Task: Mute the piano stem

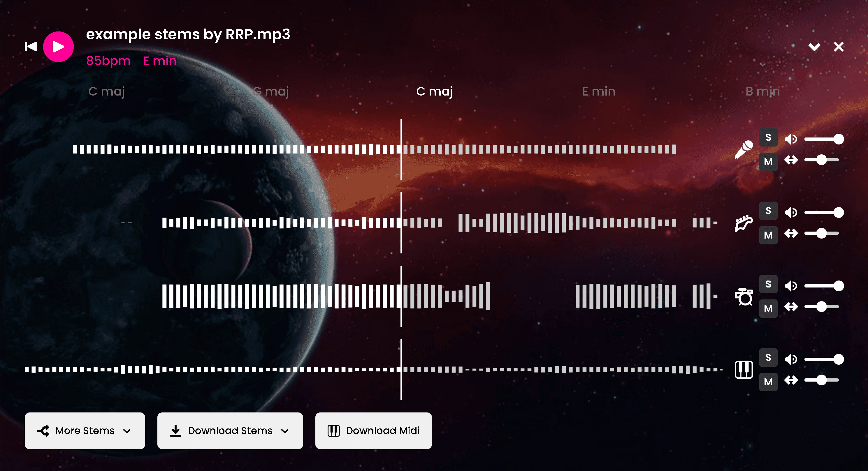Action: [x=768, y=382]
